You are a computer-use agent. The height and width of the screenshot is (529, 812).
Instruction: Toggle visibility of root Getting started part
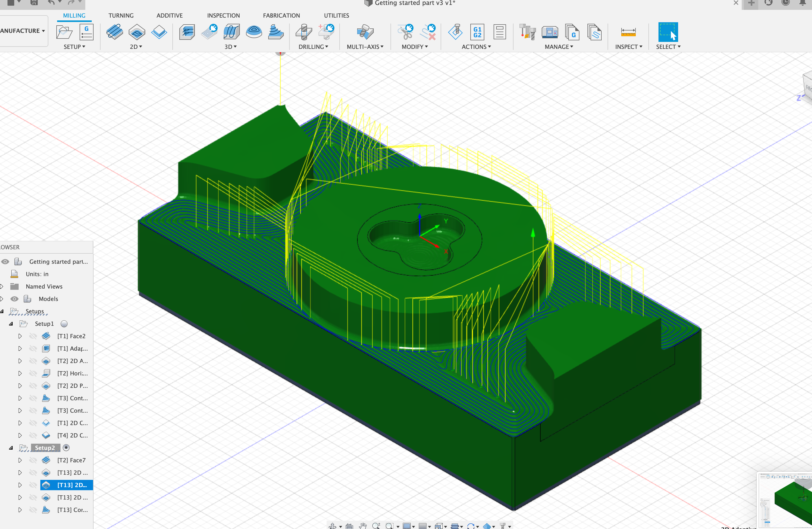click(5, 261)
